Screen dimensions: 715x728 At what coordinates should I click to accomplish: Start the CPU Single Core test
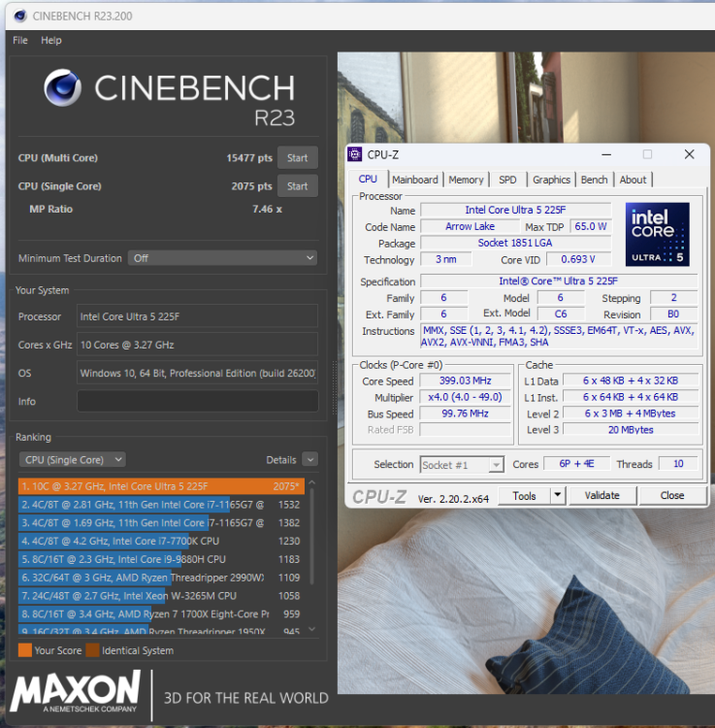click(x=298, y=186)
